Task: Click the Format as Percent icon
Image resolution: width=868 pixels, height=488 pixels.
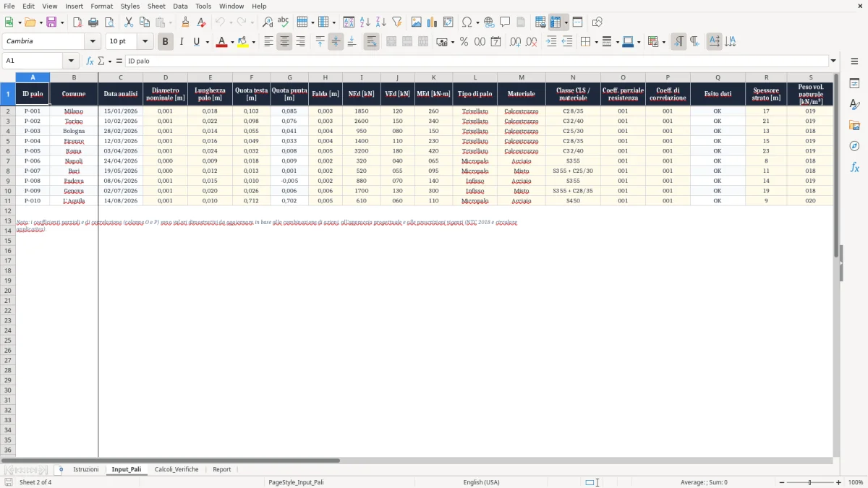Action: (464, 42)
